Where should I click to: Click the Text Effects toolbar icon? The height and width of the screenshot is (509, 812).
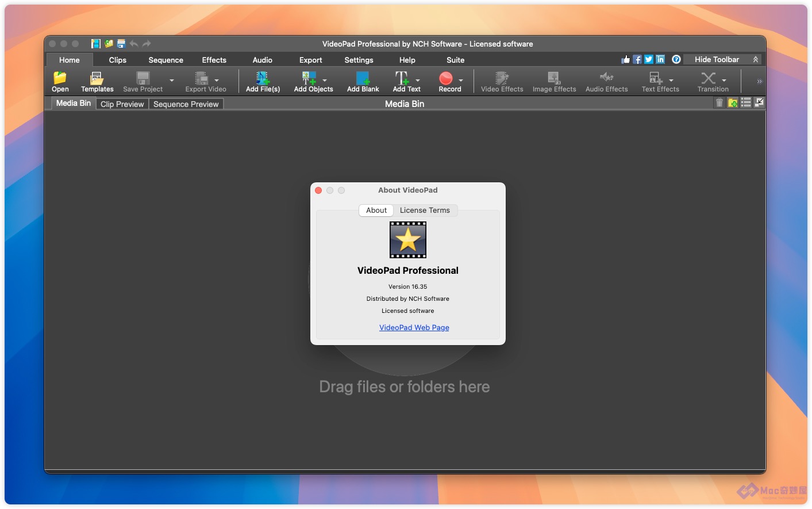click(x=656, y=78)
